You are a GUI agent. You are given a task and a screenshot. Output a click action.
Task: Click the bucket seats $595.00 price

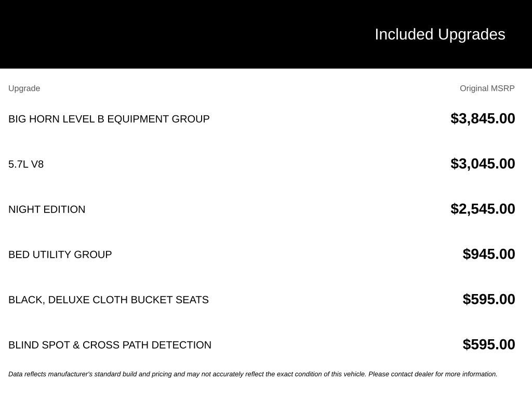[x=488, y=299]
